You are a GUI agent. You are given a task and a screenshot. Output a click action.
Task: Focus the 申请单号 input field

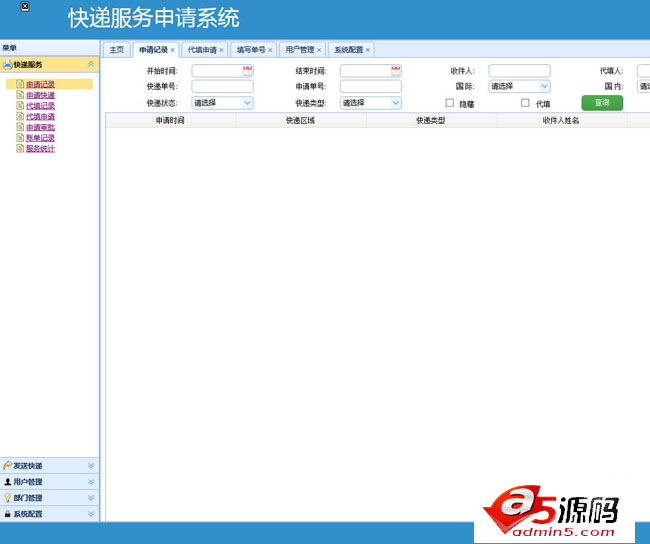(371, 86)
